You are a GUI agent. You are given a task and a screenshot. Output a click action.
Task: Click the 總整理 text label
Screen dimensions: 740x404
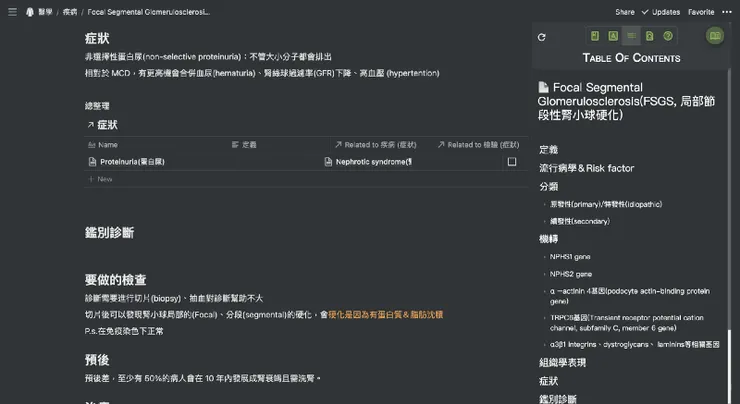point(97,106)
